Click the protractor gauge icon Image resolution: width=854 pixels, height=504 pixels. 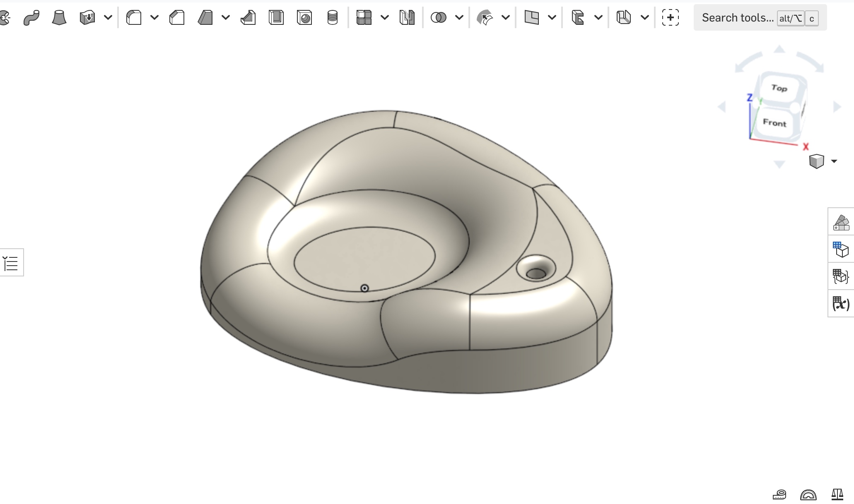click(808, 494)
